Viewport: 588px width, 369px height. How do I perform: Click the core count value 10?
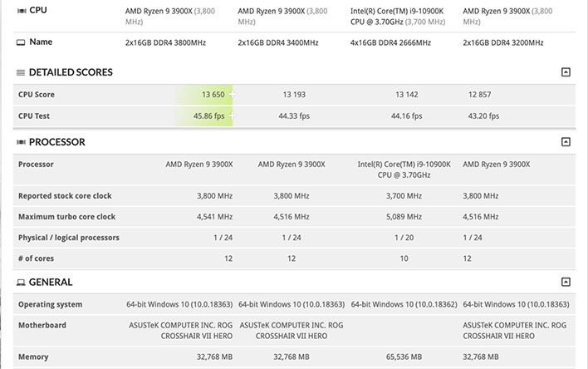(x=404, y=258)
